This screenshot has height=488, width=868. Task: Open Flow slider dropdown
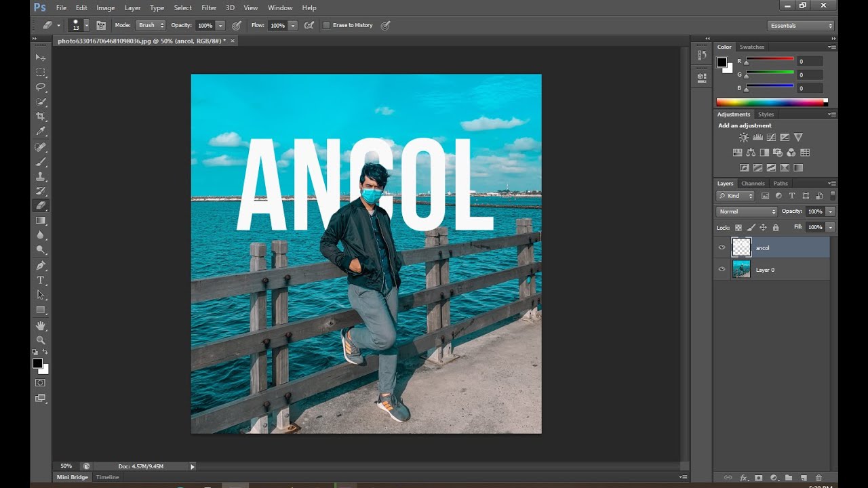[x=293, y=26]
